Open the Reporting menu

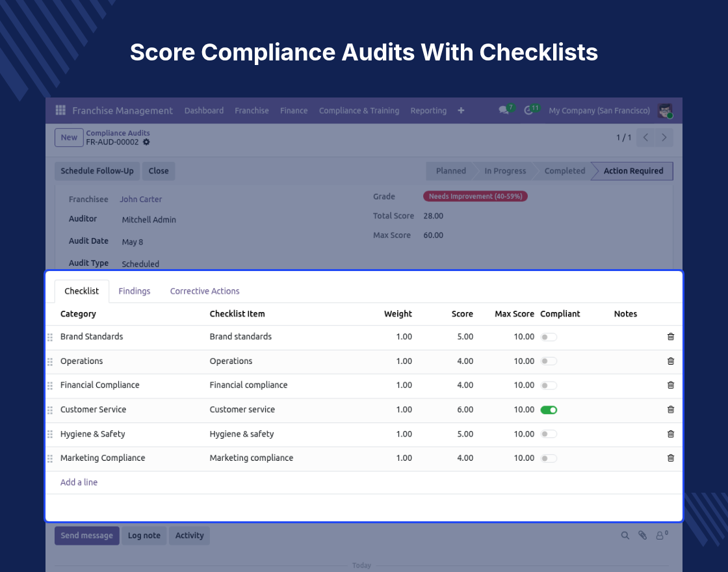click(428, 110)
